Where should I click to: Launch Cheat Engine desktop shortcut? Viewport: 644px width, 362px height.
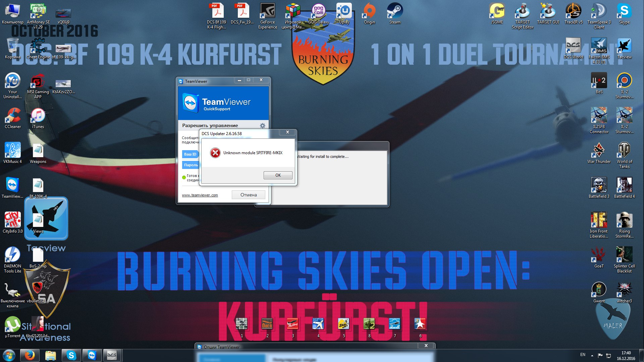point(38,49)
